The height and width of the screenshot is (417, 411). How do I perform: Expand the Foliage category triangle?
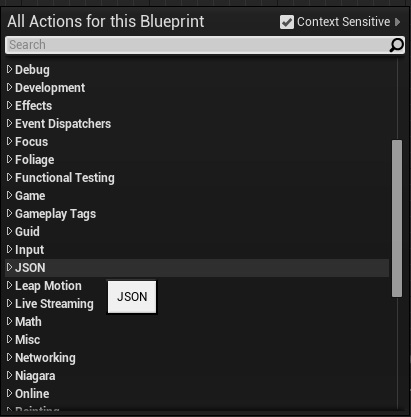[x=9, y=159]
